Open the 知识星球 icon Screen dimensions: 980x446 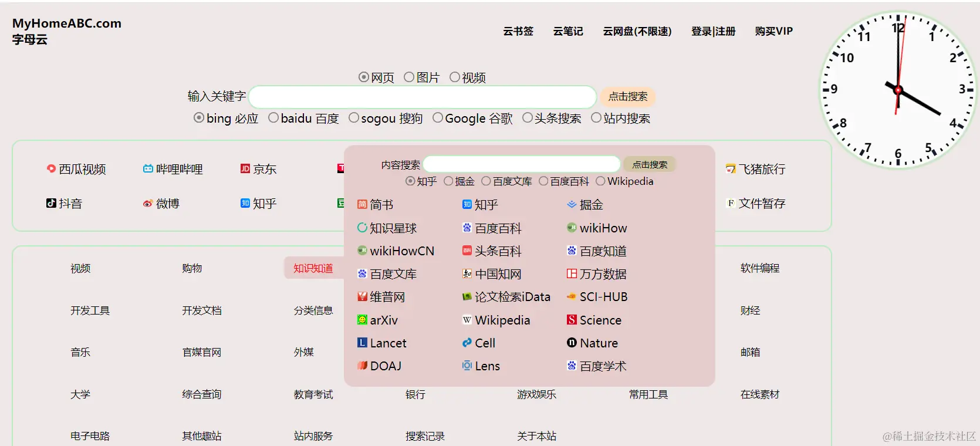coord(362,228)
